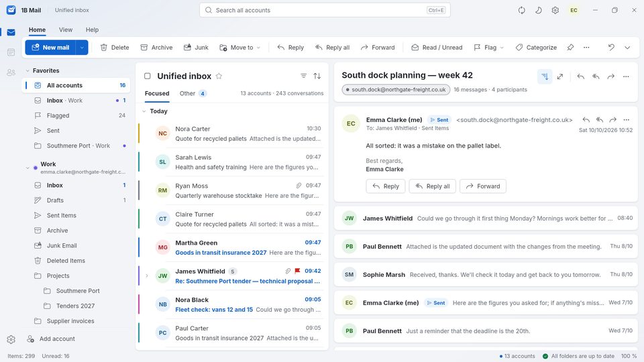Tick the select-all checkbox beside Unified inbox
Screen dimensions: 644x362
click(148, 76)
